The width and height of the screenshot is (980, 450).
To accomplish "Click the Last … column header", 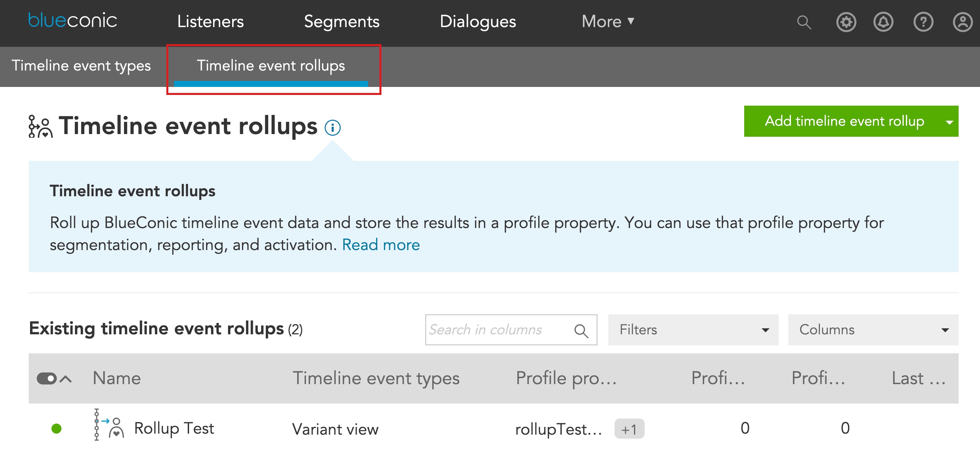I will (x=919, y=378).
